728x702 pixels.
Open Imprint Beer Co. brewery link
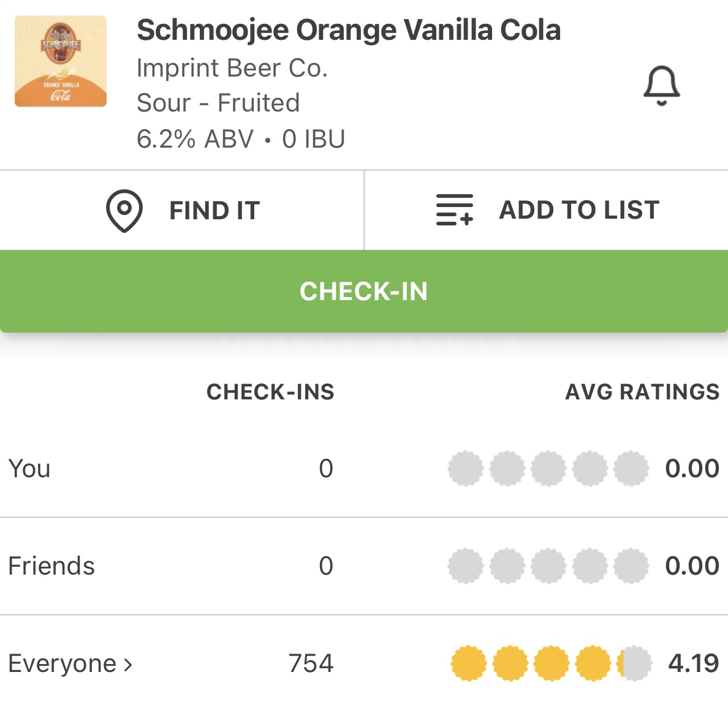pyautogui.click(x=232, y=68)
